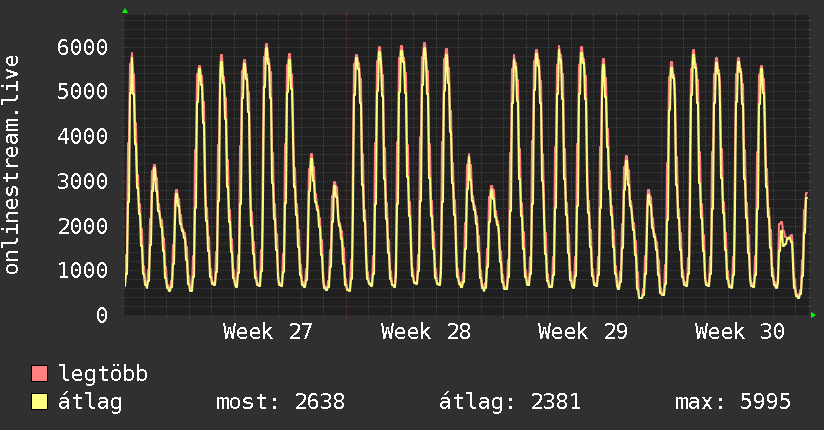This screenshot has height=430, width=824.
Task: Click the most: 2638 statistic
Action: coord(281,402)
